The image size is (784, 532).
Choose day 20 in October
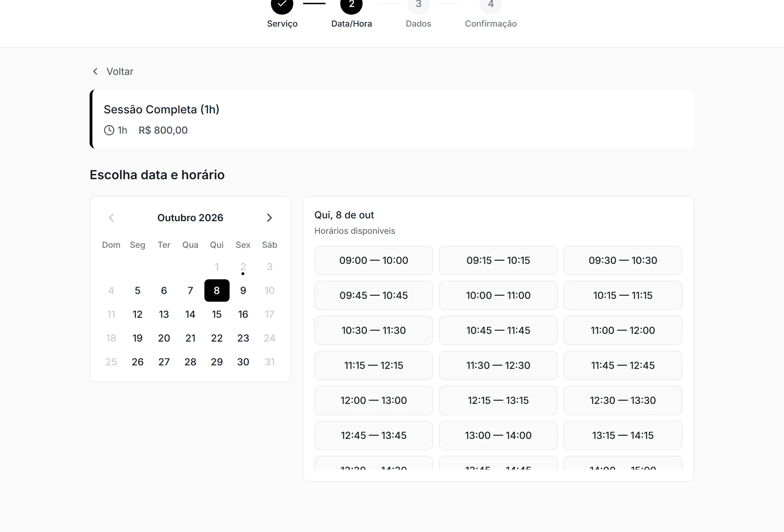pos(164,338)
